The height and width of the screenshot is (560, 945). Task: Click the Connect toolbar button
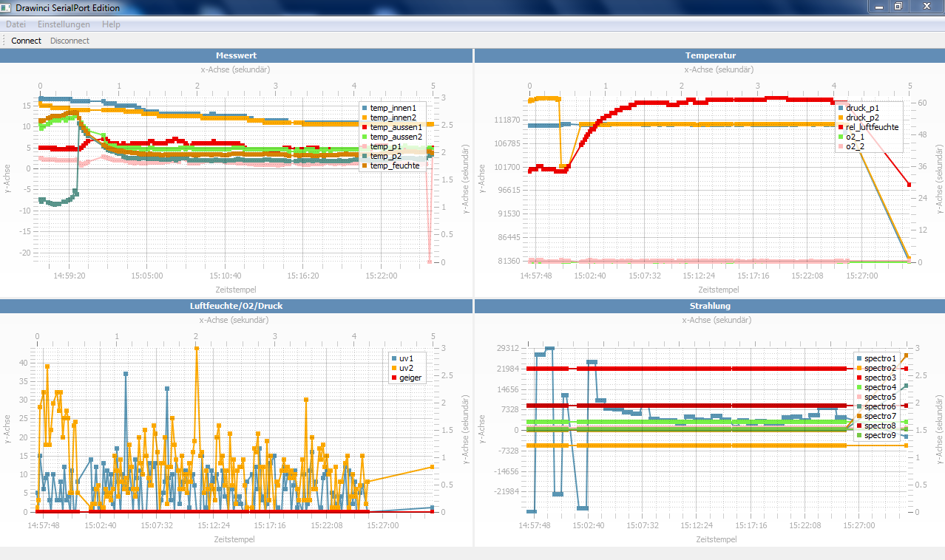tap(26, 41)
